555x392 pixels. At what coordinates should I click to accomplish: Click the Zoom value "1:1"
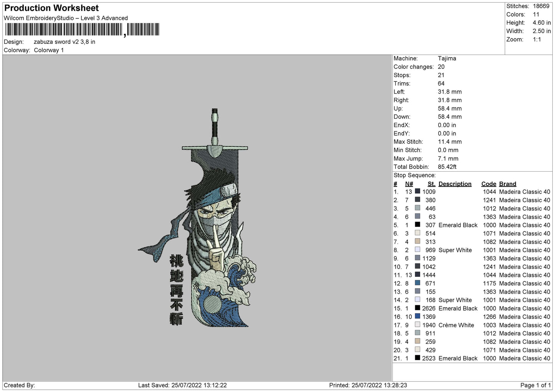537,40
